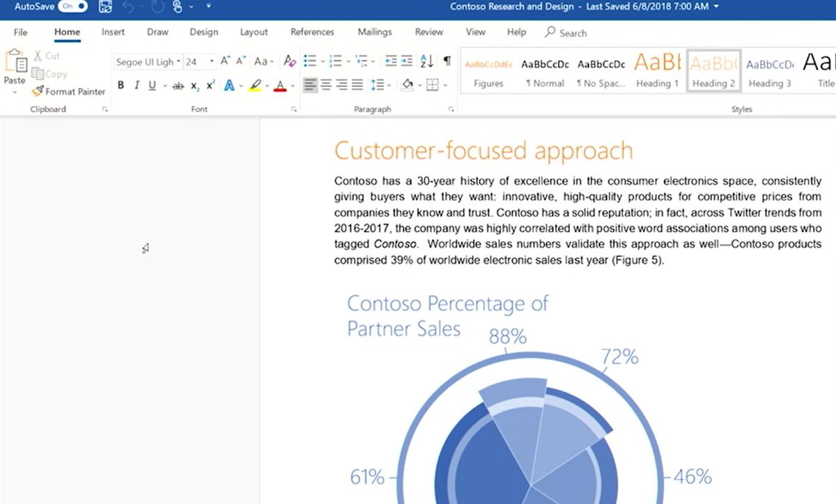Toggle bold formatting

pyautogui.click(x=121, y=86)
